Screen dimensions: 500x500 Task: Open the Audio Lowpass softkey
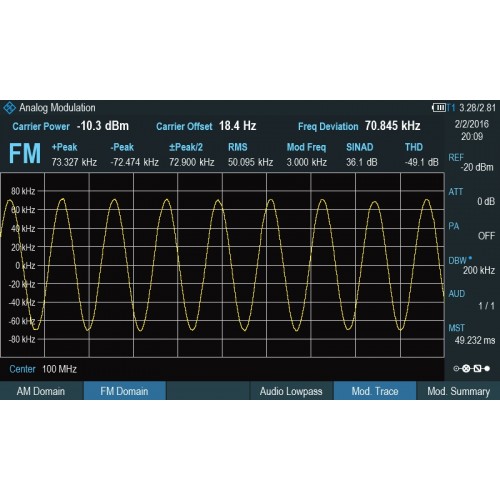(291, 391)
